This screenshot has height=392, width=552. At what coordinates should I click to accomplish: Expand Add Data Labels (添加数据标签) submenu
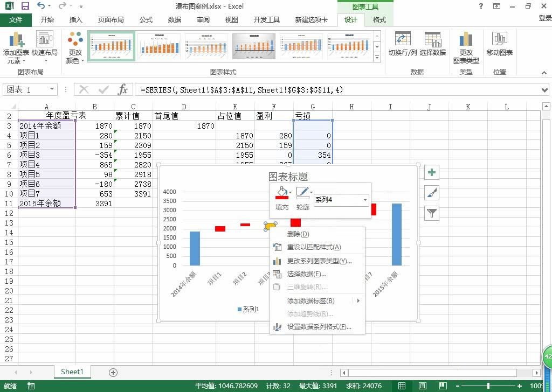[358, 300]
